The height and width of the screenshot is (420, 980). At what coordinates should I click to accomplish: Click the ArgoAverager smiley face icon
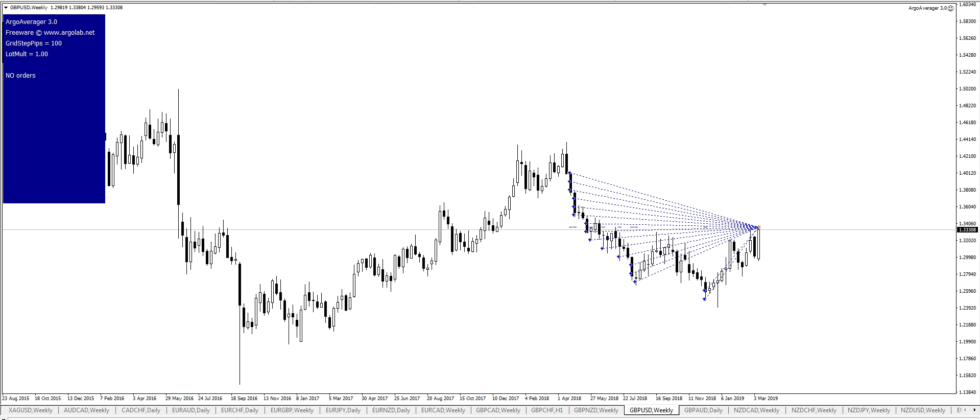950,8
